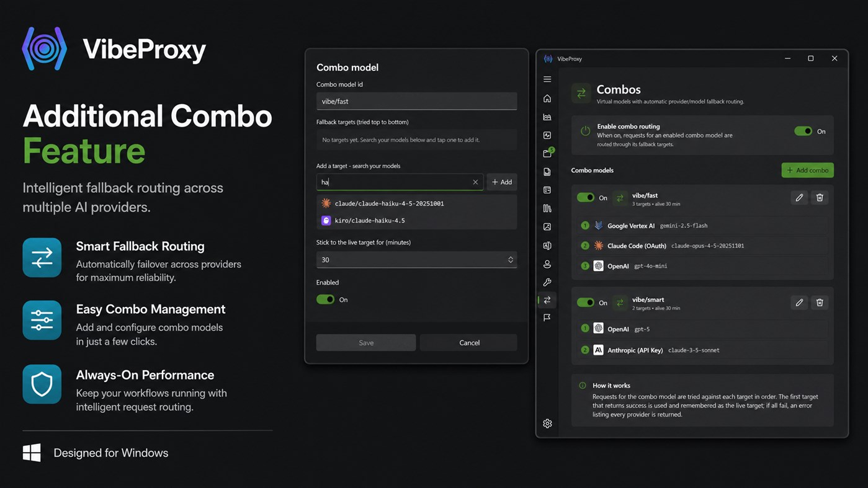Viewport: 868px width, 488px height.
Task: Click the Anthropic (API Key) logo icon
Action: point(599,350)
